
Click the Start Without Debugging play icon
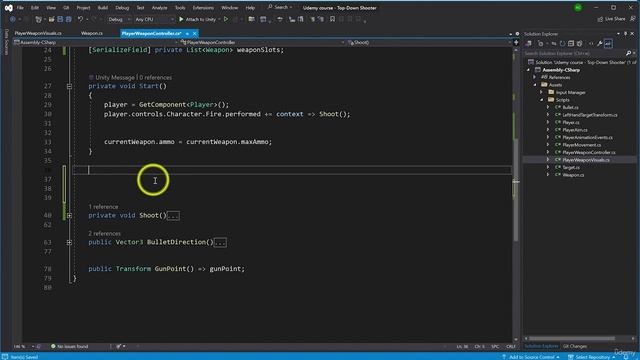click(x=226, y=19)
